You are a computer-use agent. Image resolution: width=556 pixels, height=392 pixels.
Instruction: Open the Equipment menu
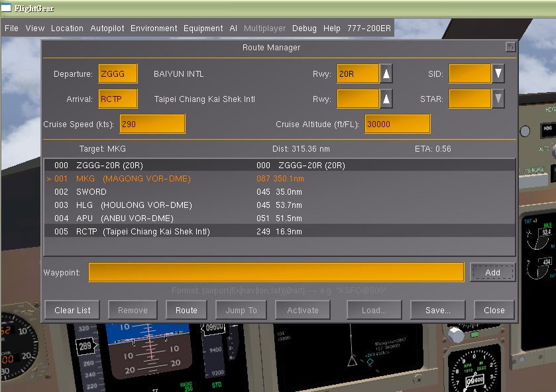point(203,28)
